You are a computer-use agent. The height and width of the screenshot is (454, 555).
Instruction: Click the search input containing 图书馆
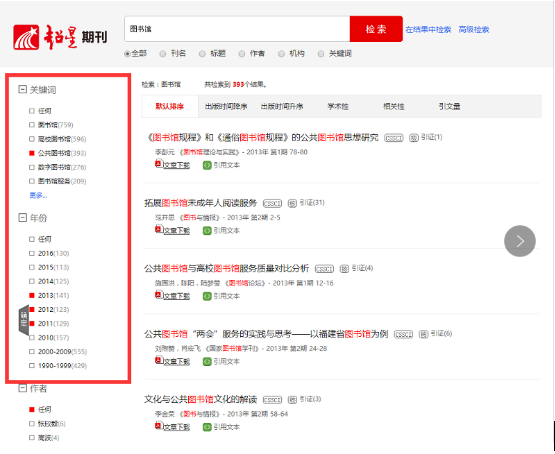pos(237,29)
